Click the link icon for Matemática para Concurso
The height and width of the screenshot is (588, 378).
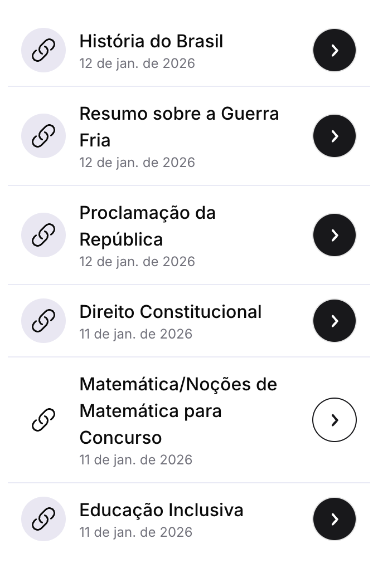tap(43, 420)
